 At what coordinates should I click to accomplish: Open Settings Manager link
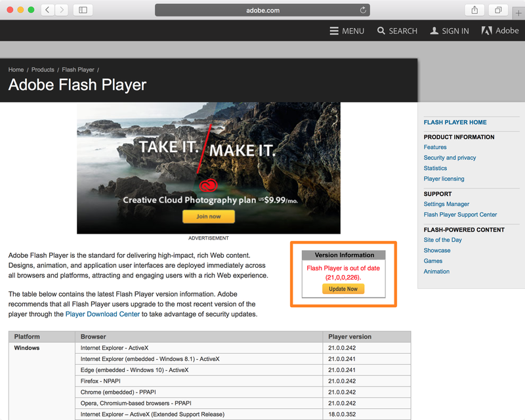tap(446, 204)
